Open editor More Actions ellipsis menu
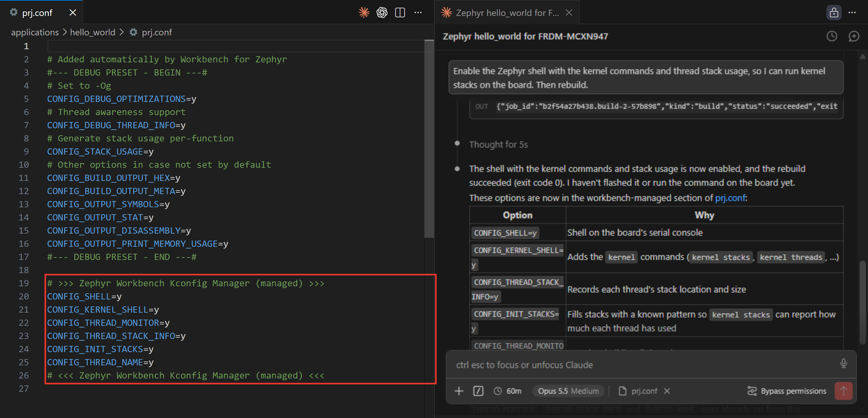Viewport: 868px width, 418px height. pos(418,12)
